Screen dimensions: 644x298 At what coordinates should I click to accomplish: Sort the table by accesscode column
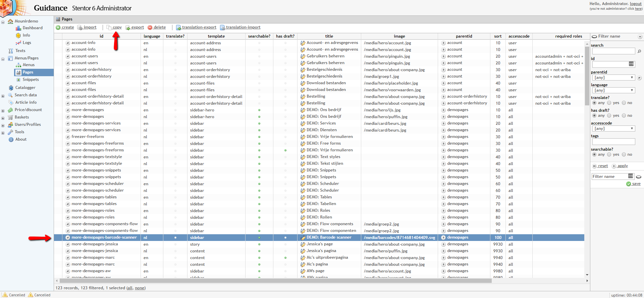(x=519, y=36)
